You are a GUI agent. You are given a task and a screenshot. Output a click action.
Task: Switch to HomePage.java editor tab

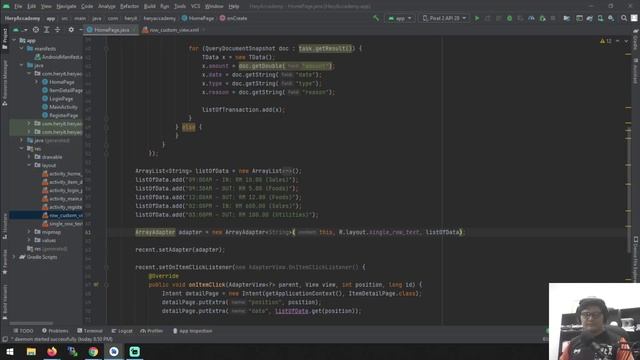(111, 30)
